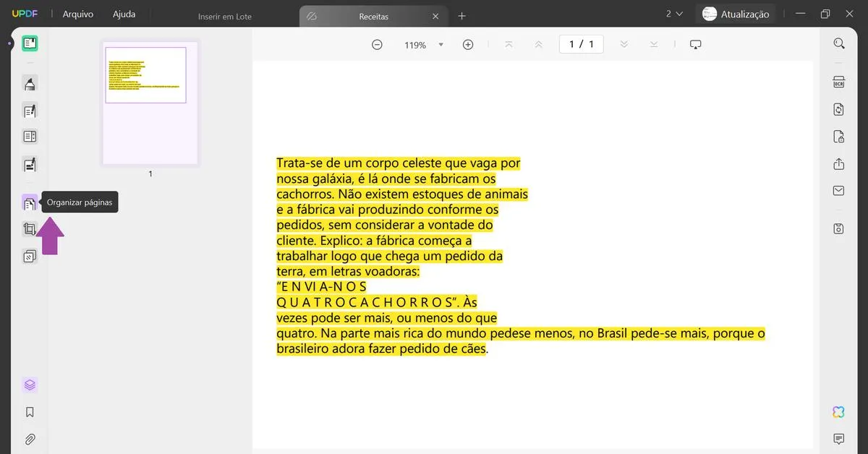The height and width of the screenshot is (454, 868).
Task: Open the attachments panel
Action: [30, 438]
